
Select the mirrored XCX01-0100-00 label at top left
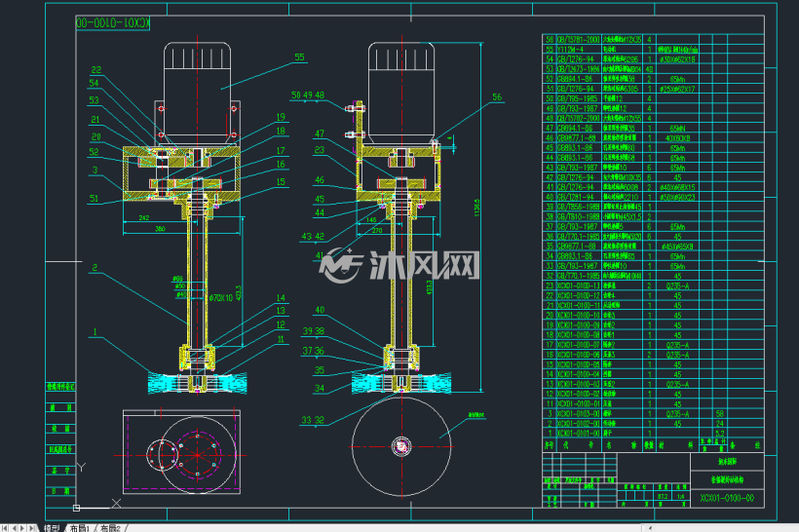pyautogui.click(x=113, y=23)
